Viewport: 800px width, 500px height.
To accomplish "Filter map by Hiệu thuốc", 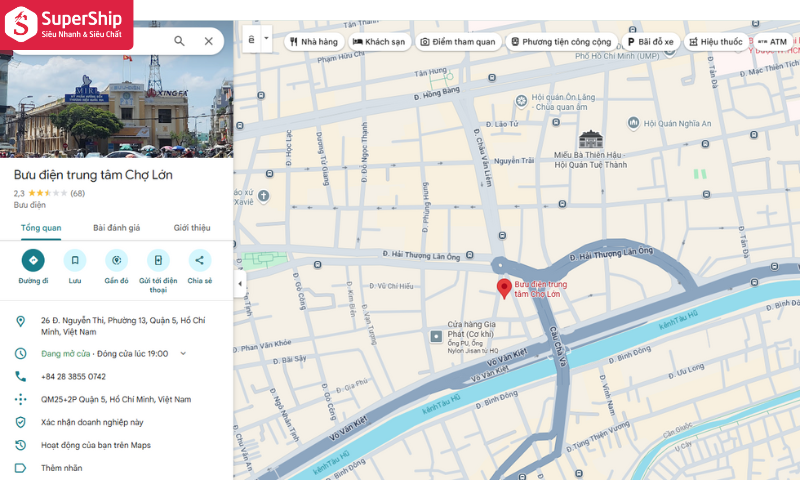I will (715, 42).
